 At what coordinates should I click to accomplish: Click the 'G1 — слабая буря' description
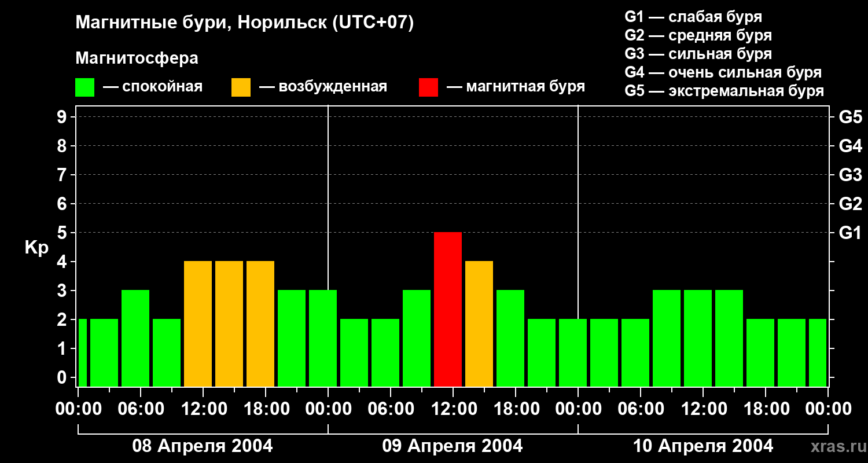point(693,16)
